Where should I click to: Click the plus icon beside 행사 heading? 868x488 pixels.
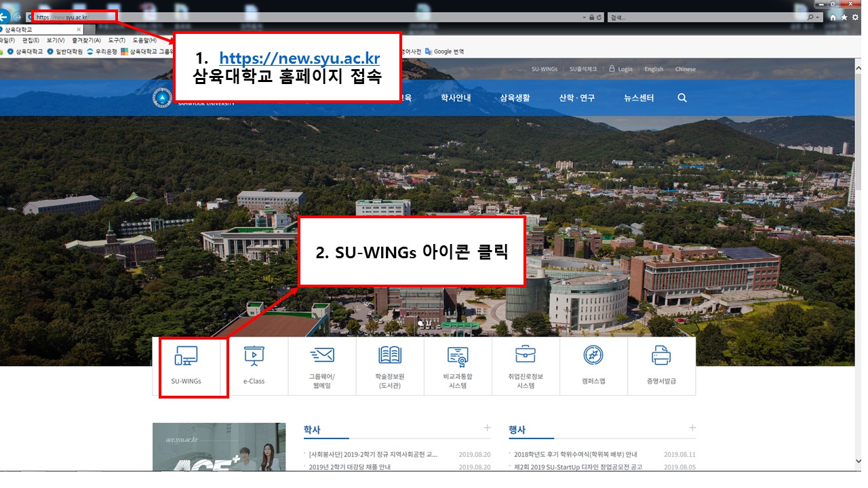[692, 428]
